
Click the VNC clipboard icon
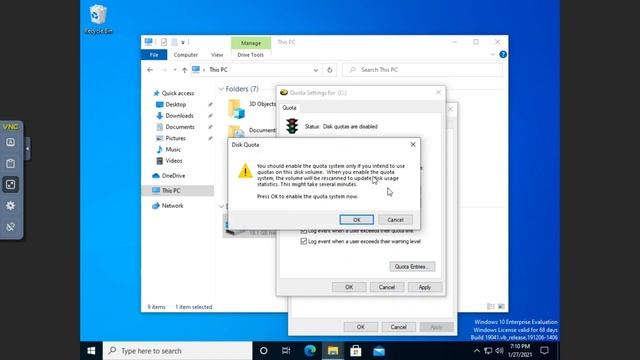pos(11,163)
